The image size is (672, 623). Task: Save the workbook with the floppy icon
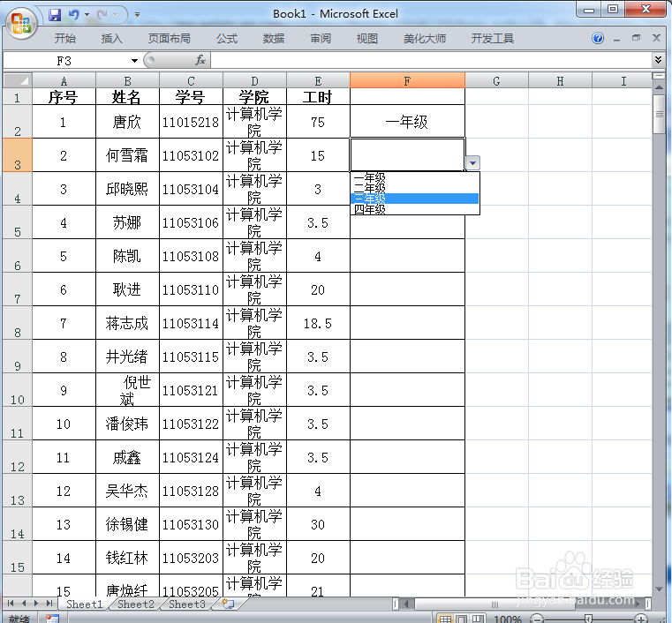click(55, 15)
